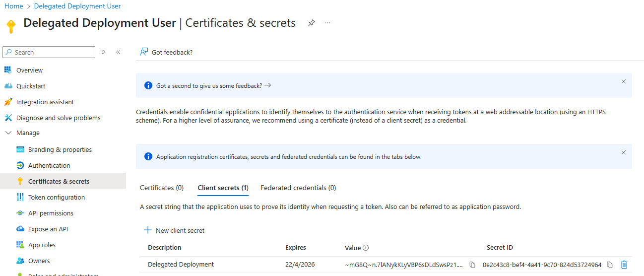
Task: Click the Value info icon
Action: click(x=366, y=248)
